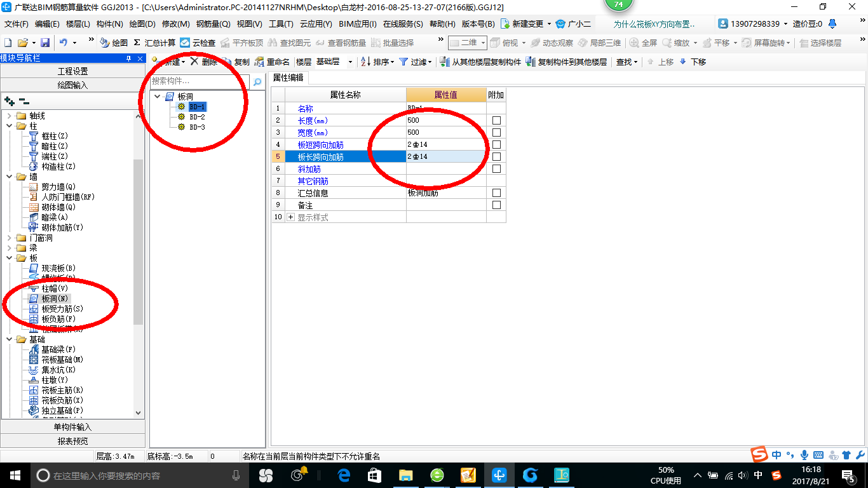Collapse the 柱 folder

pyautogui.click(x=10, y=126)
